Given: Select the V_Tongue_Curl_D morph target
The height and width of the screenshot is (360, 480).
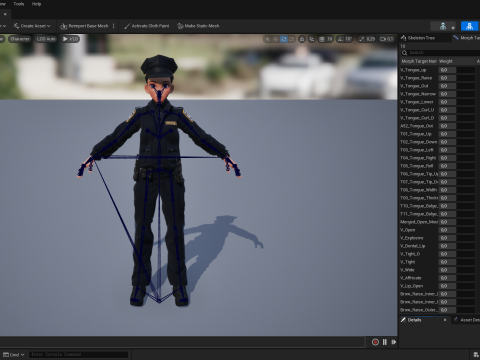Looking at the screenshot, I should [x=417, y=118].
